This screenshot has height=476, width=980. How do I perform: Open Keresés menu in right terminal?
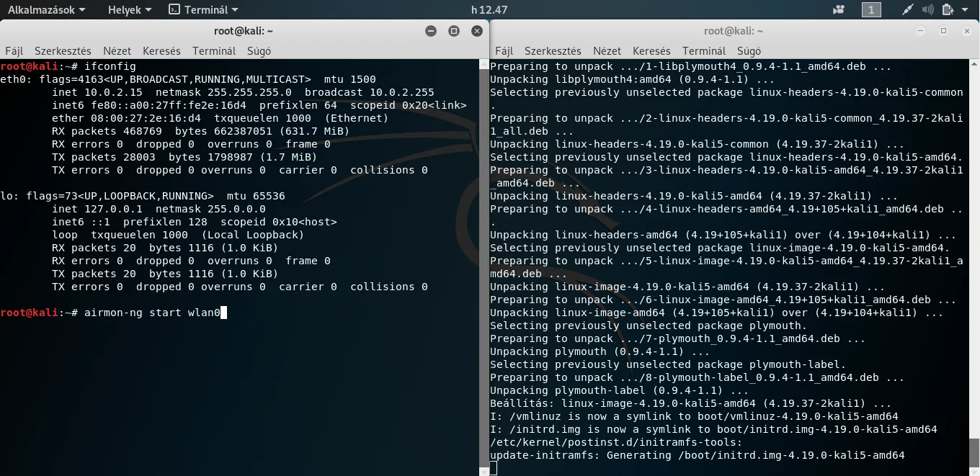(651, 51)
